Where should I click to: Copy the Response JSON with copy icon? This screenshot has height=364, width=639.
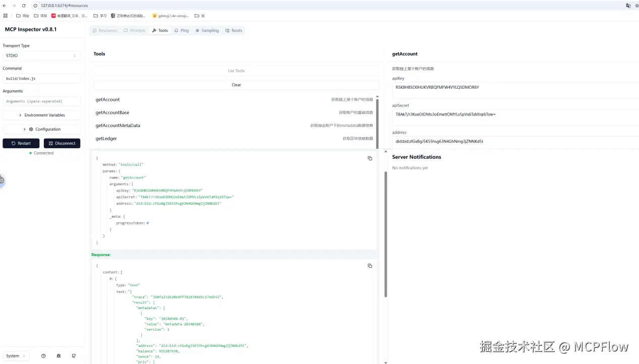click(370, 266)
